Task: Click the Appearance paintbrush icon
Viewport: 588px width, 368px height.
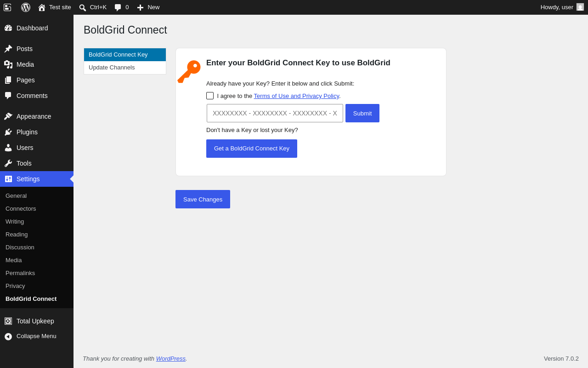Action: click(8, 116)
